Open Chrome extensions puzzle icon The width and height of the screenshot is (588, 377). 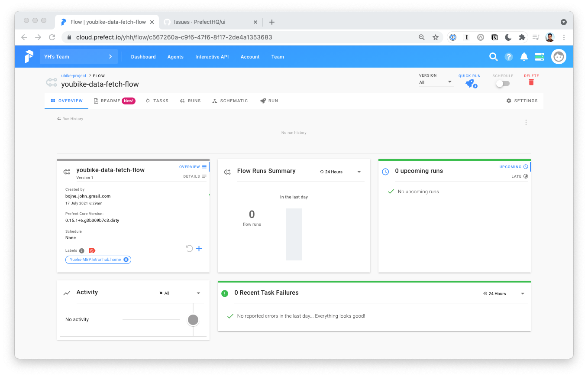(522, 37)
